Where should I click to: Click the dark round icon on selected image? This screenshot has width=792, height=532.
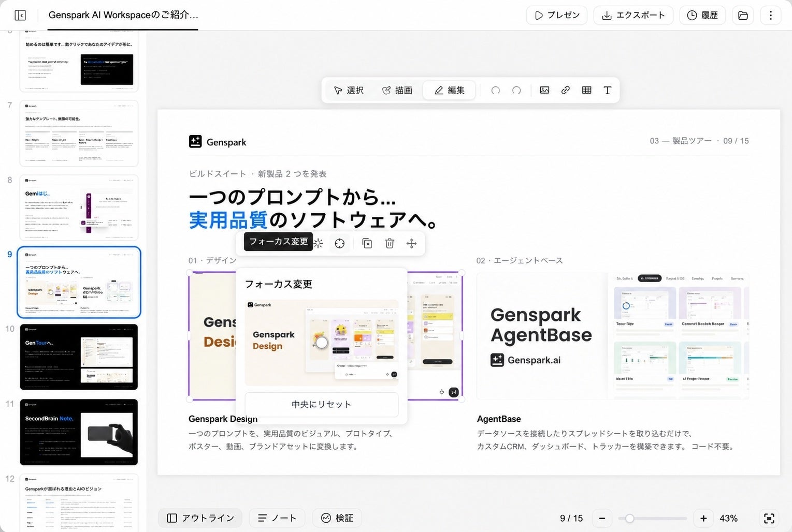pyautogui.click(x=454, y=392)
